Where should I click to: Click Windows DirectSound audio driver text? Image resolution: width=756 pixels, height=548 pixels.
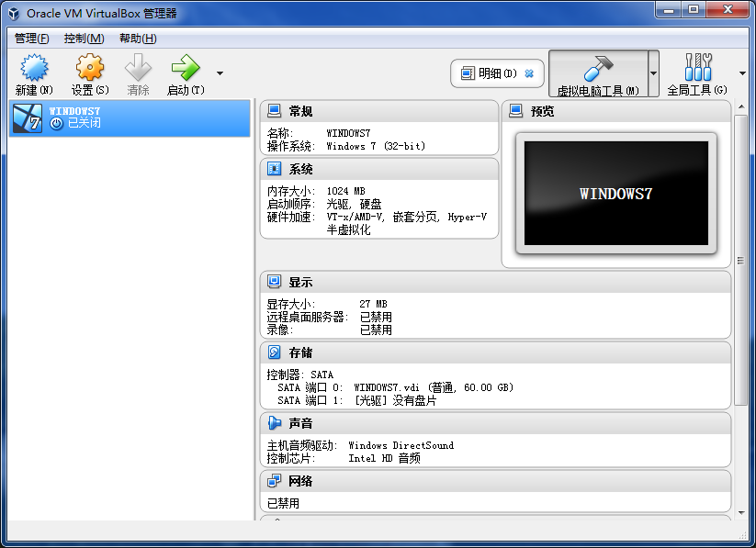[x=401, y=445]
